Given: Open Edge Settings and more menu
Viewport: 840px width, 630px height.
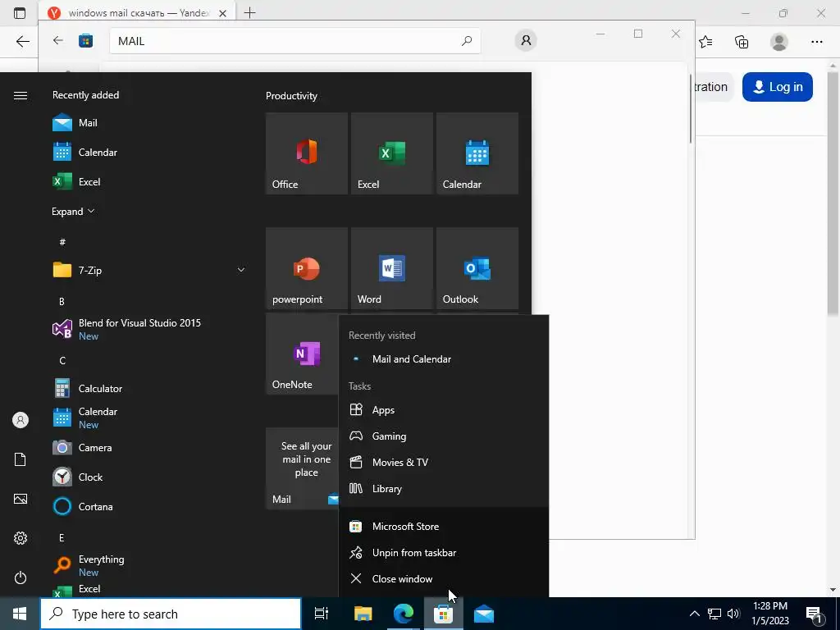Looking at the screenshot, I should pos(816,42).
